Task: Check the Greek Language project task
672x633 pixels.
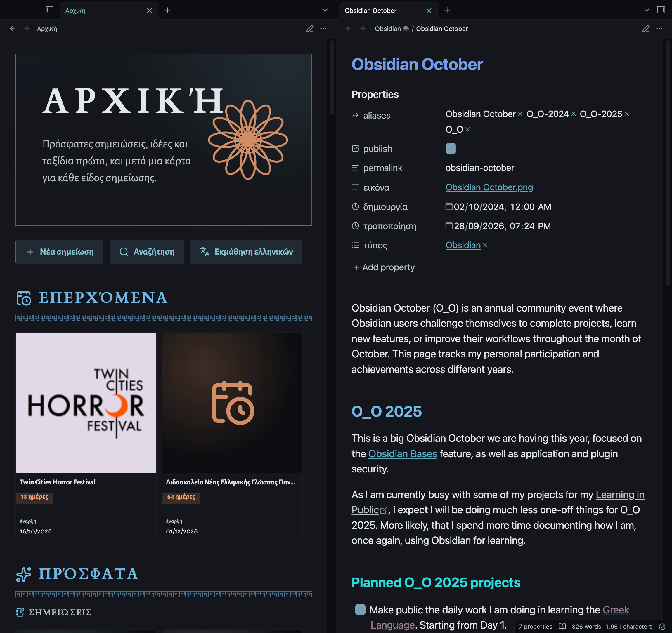Action: click(360, 609)
